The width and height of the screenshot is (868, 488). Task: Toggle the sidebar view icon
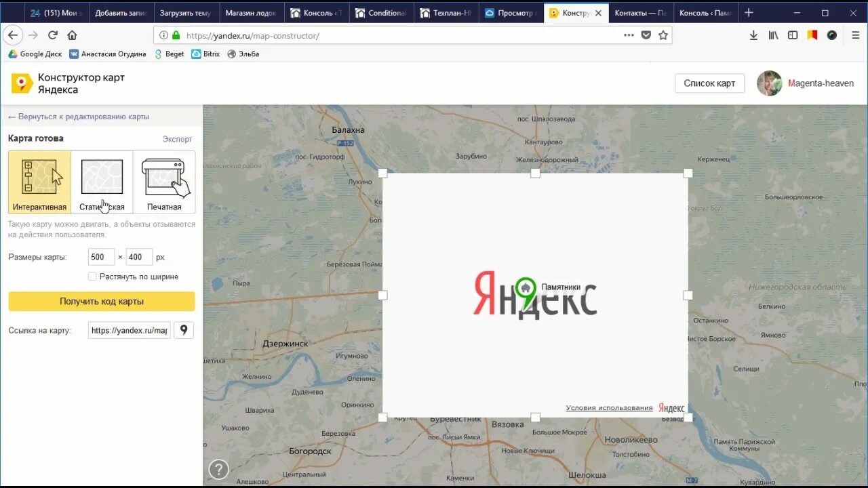(793, 35)
